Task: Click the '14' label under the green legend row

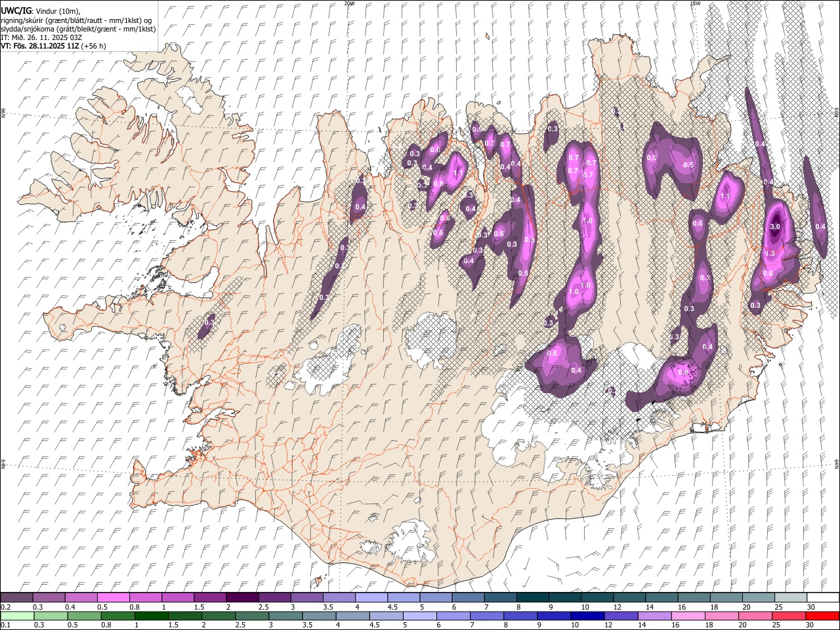Action: point(646,625)
